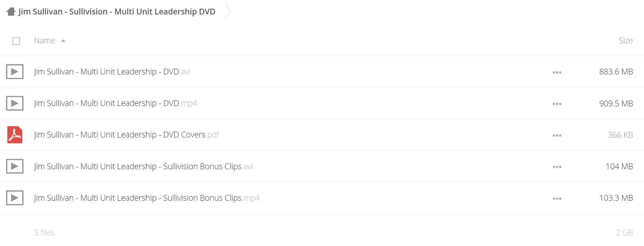
Task: Click the breadcrumb chevron separator arrow
Action: pyautogui.click(x=228, y=11)
